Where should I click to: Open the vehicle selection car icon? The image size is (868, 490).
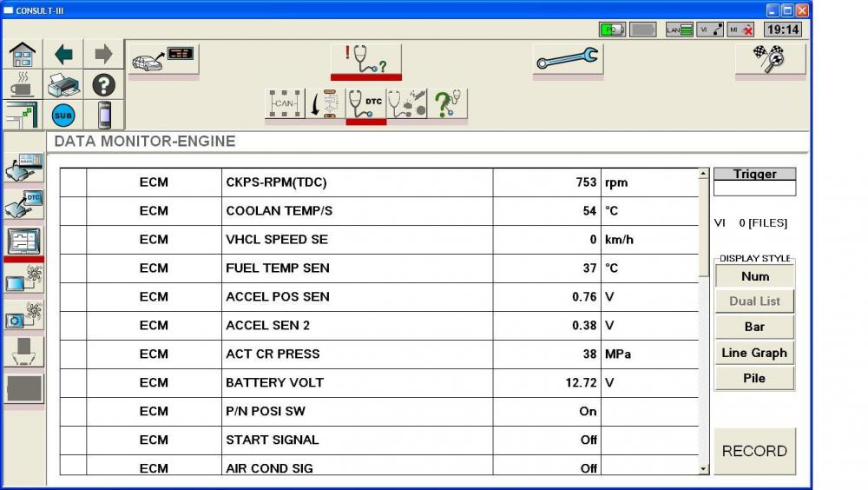click(x=163, y=59)
